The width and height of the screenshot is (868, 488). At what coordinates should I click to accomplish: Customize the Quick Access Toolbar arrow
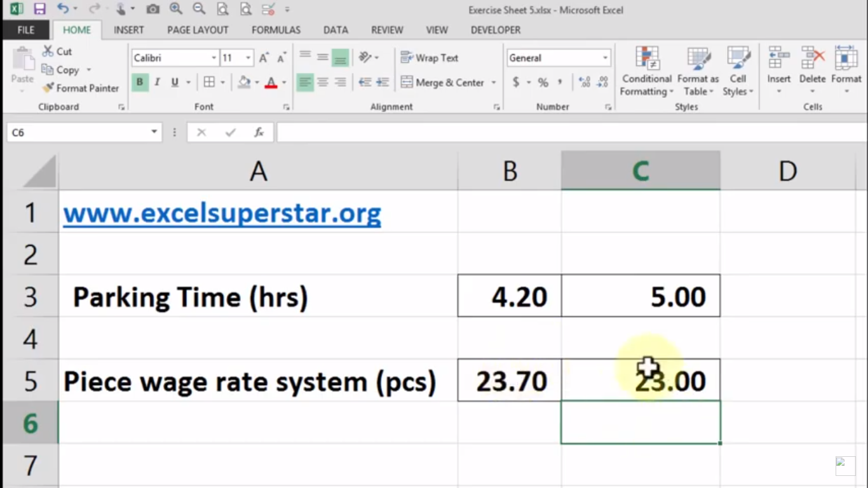pyautogui.click(x=287, y=10)
